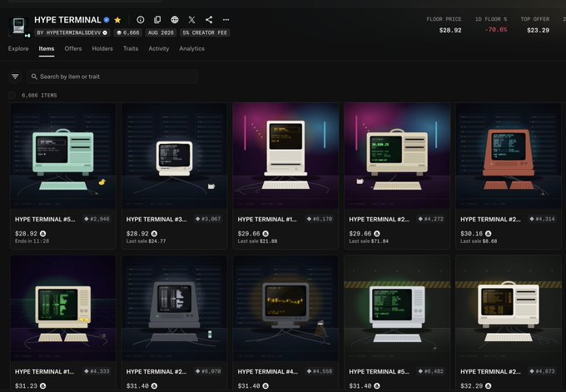Screen dimensions: 566x392
Task: Click the 1D FLOOR % -70.6% stat
Action: point(491,24)
